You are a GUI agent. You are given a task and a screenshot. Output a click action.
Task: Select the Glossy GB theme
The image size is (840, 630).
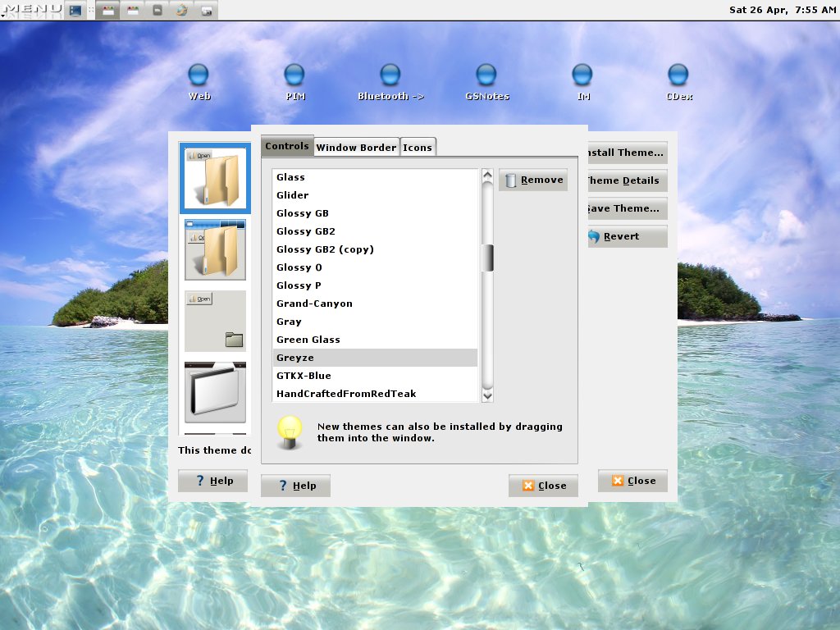pos(375,213)
